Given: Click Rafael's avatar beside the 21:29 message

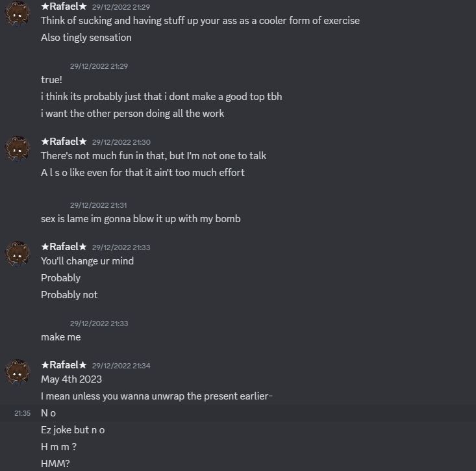Looking at the screenshot, I should point(18,13).
